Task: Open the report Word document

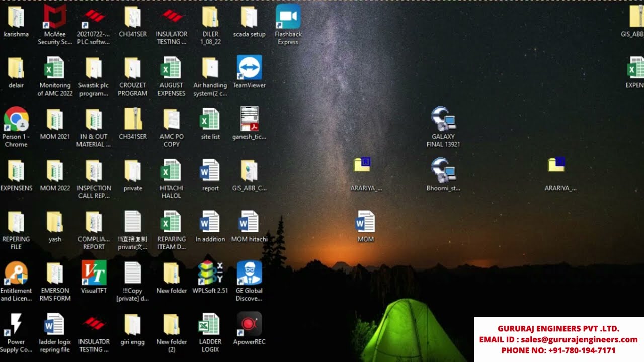Action: pyautogui.click(x=210, y=175)
